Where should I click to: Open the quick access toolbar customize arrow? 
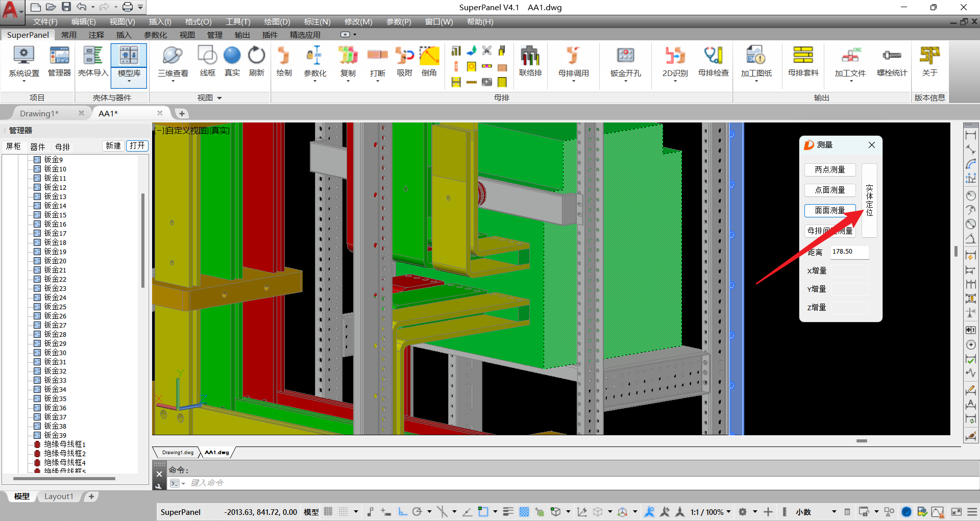[141, 7]
